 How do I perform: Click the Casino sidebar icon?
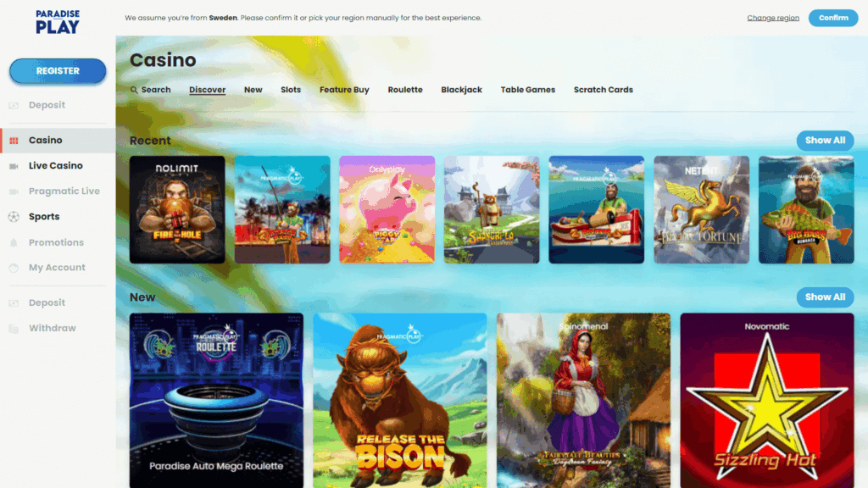(14, 141)
